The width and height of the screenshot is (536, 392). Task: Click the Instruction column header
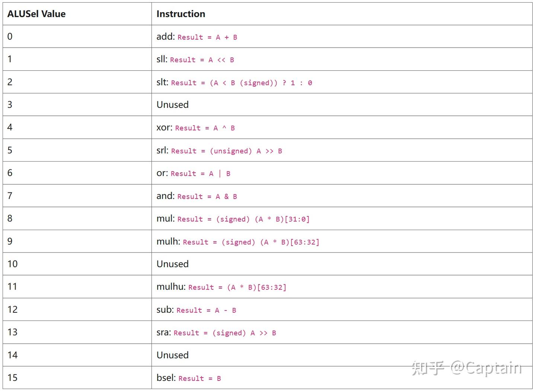click(x=181, y=14)
